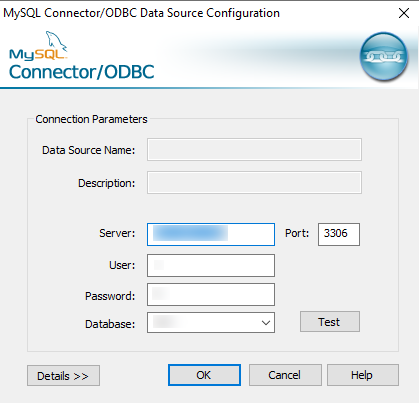The image size is (419, 403).
Task: Click the Password label
Action: 110,296
